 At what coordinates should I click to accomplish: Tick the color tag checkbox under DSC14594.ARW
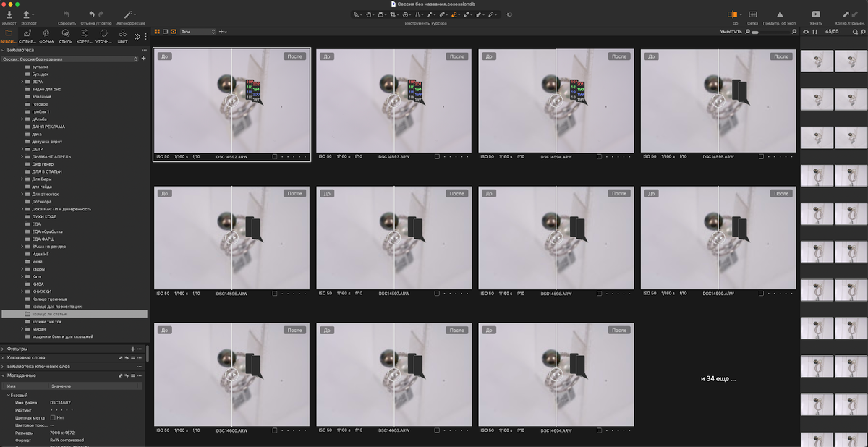[600, 156]
